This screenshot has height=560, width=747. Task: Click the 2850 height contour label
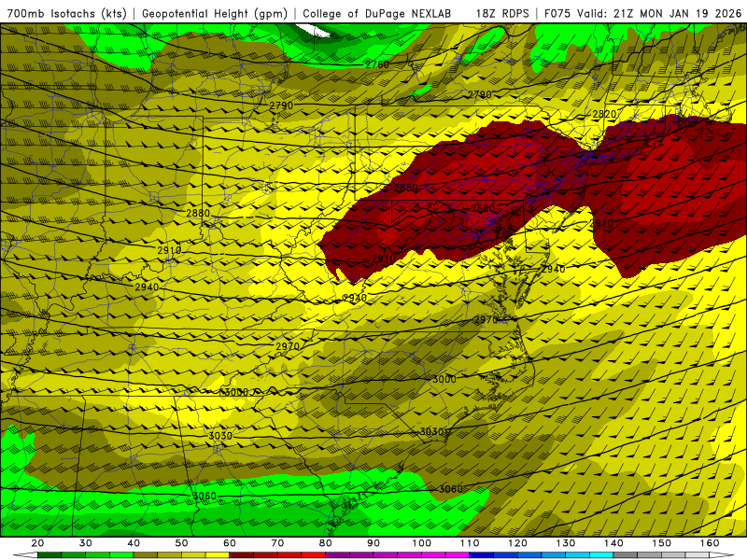pyautogui.click(x=406, y=188)
